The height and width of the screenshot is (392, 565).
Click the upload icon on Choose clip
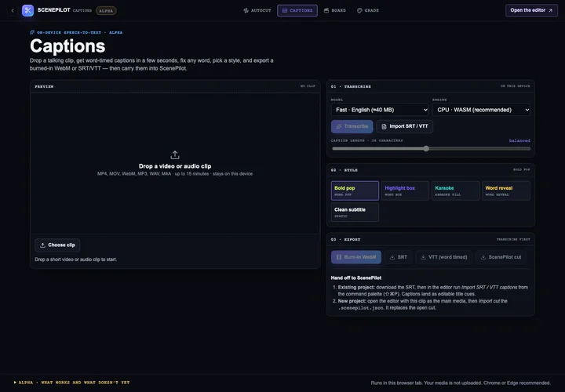point(42,245)
